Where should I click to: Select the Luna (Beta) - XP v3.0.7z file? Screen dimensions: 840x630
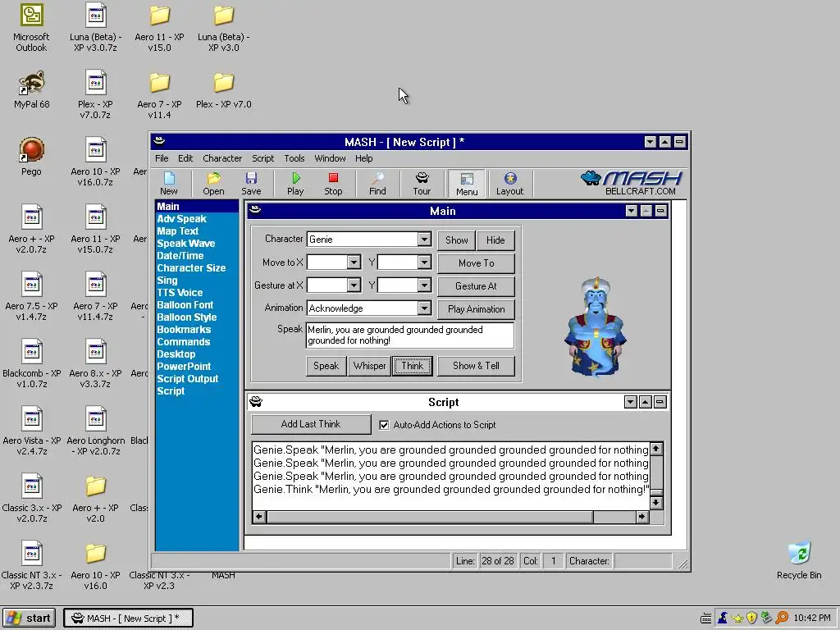(95, 28)
